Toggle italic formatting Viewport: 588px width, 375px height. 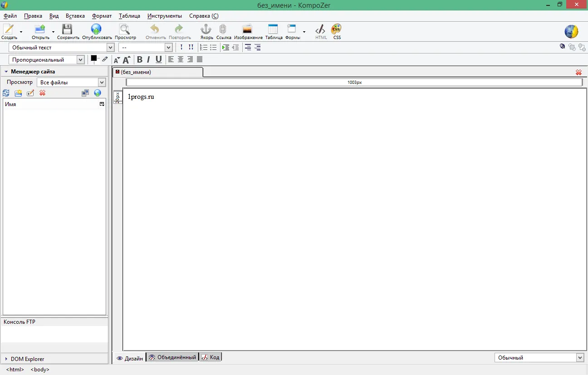[x=148, y=59]
